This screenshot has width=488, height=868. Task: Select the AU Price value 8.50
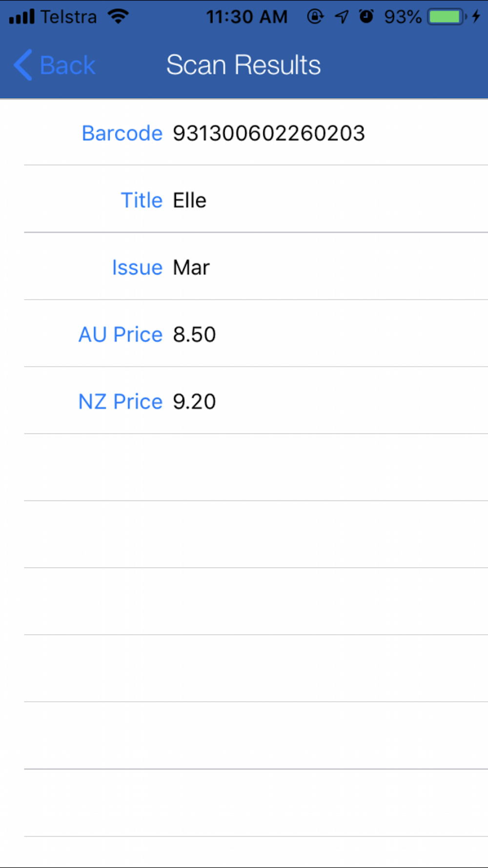pyautogui.click(x=194, y=334)
